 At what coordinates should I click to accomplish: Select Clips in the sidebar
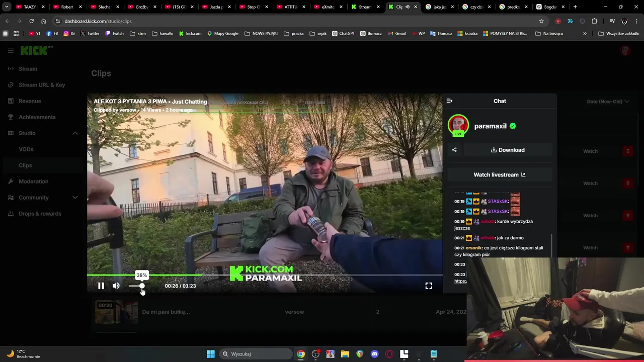coord(25,165)
